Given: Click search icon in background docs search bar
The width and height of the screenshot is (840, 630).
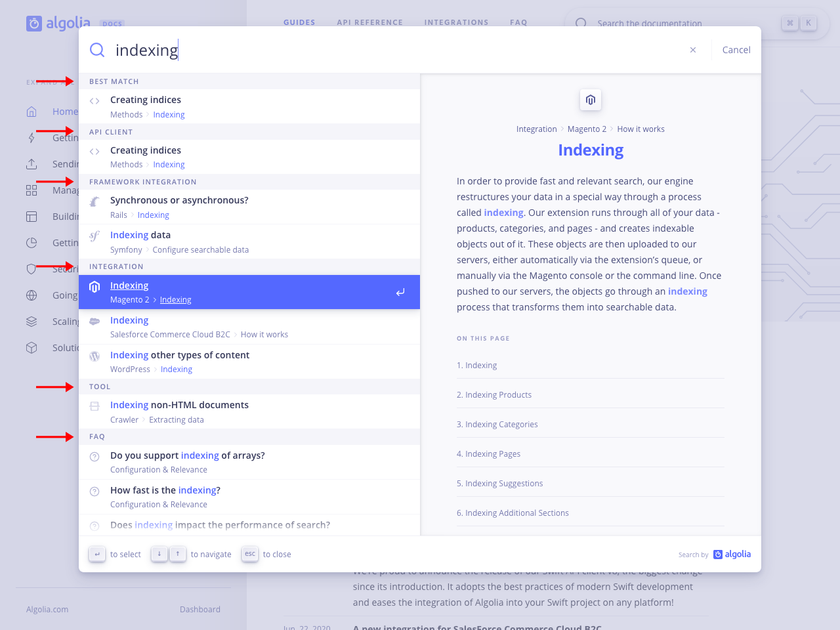Looking at the screenshot, I should (x=581, y=24).
